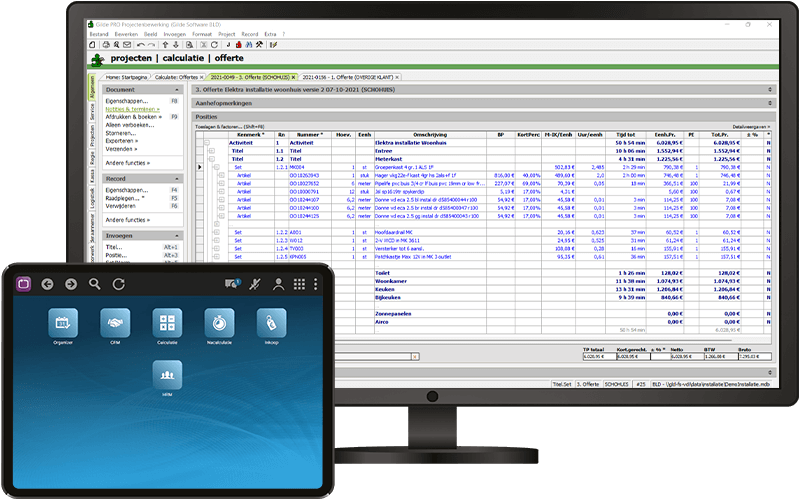Open the Extra menu
Viewport: 800px width, 500px height.
[x=270, y=34]
